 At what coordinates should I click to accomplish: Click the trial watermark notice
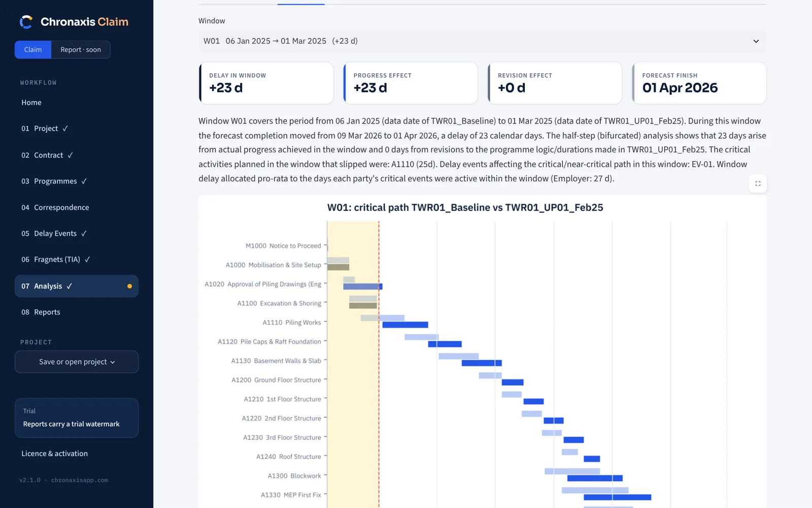tap(77, 418)
